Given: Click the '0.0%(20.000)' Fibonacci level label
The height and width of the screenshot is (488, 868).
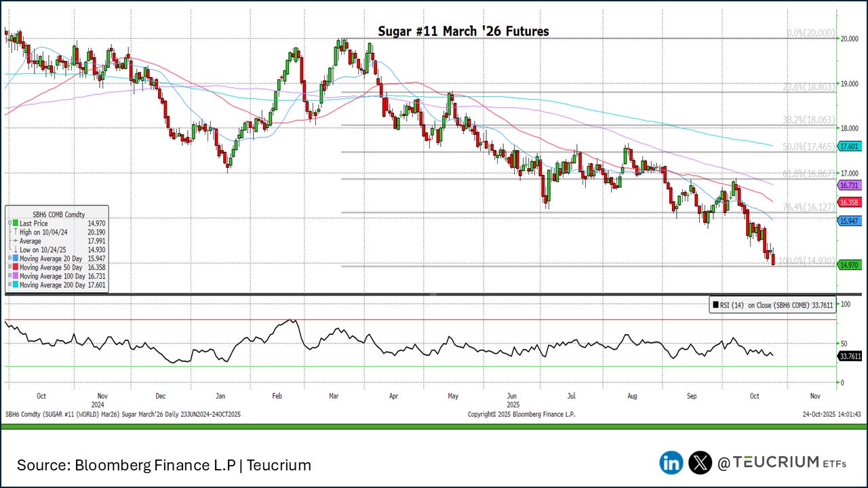Looking at the screenshot, I should pyautogui.click(x=810, y=33).
